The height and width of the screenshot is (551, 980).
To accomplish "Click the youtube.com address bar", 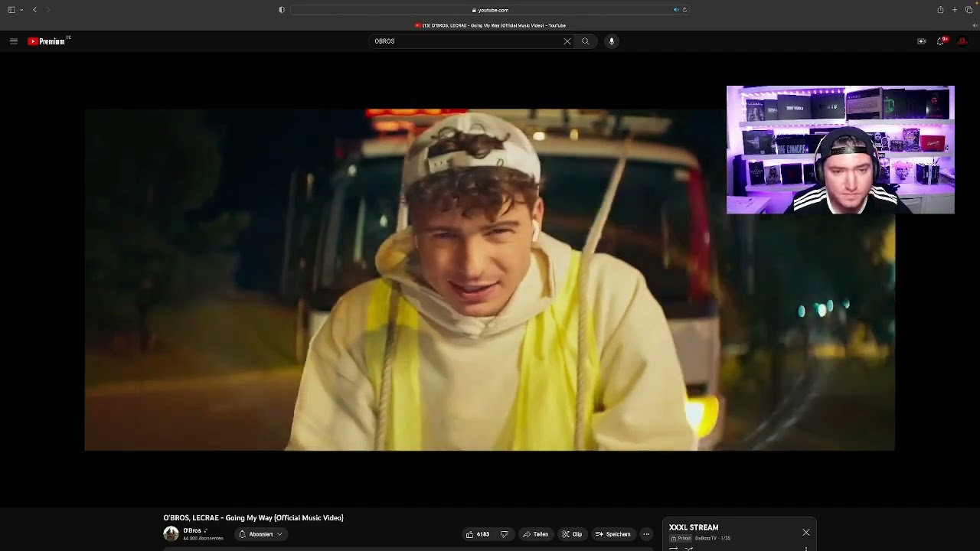I will click(490, 10).
